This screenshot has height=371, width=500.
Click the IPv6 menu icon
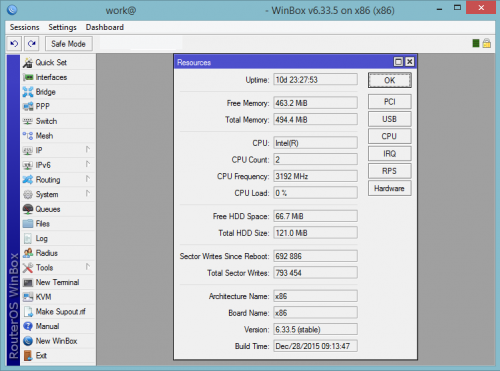(28, 165)
